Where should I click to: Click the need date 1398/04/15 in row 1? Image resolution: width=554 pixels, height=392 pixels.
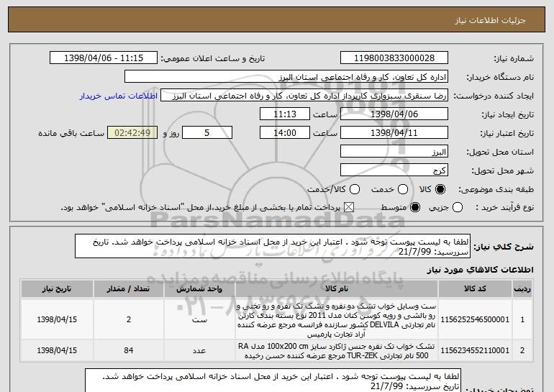(x=57, y=319)
